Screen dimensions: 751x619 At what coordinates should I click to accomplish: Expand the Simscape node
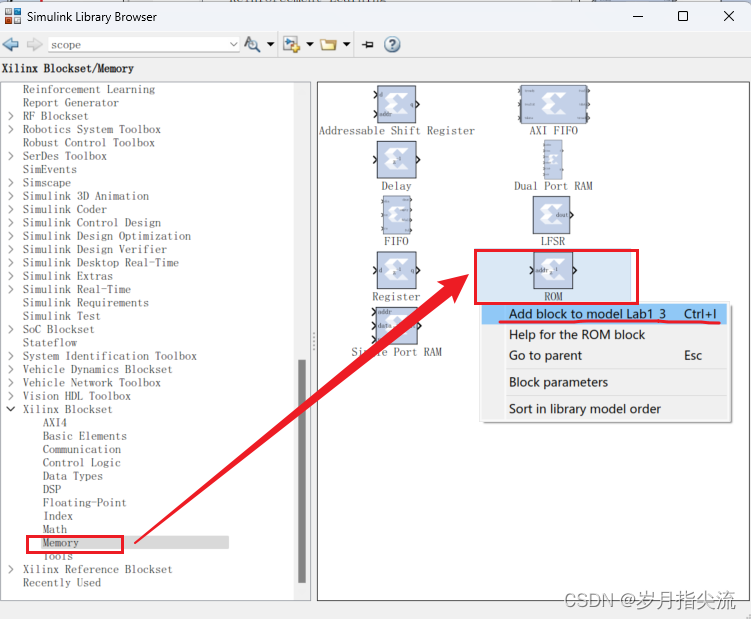pos(11,183)
